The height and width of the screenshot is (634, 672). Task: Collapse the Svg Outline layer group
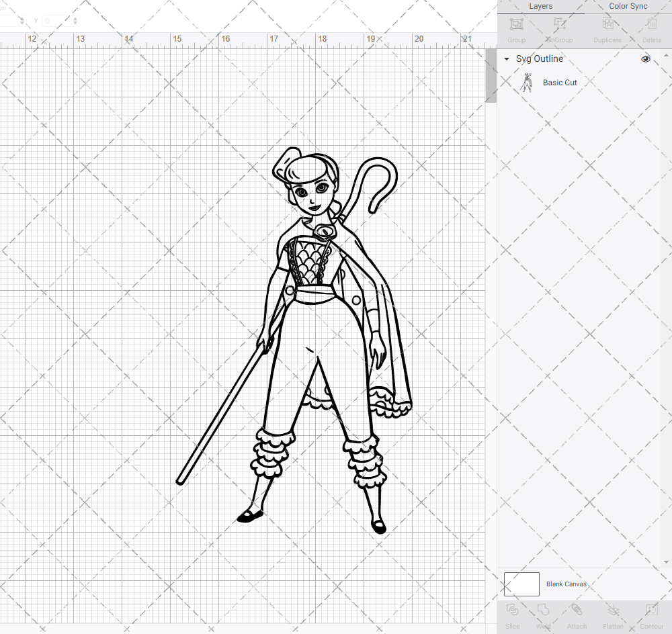[x=506, y=59]
